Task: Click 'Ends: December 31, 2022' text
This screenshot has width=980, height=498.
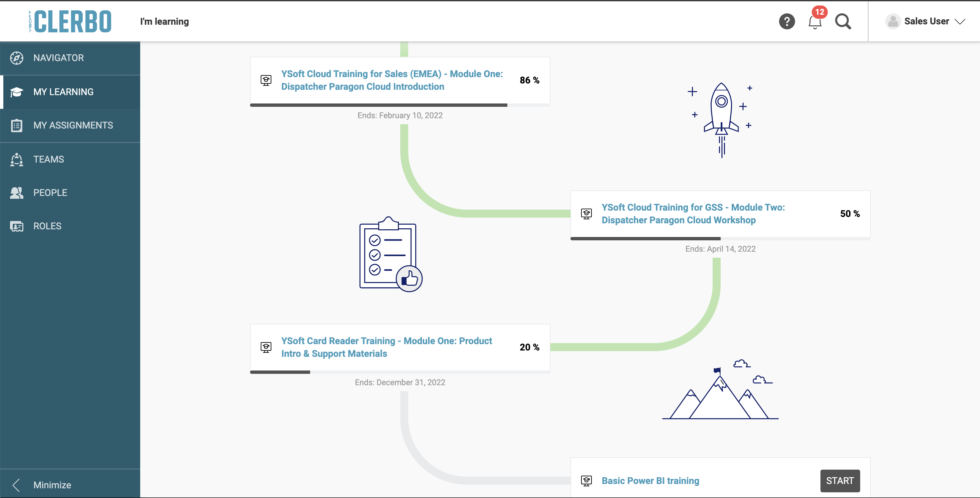Action: coord(400,383)
